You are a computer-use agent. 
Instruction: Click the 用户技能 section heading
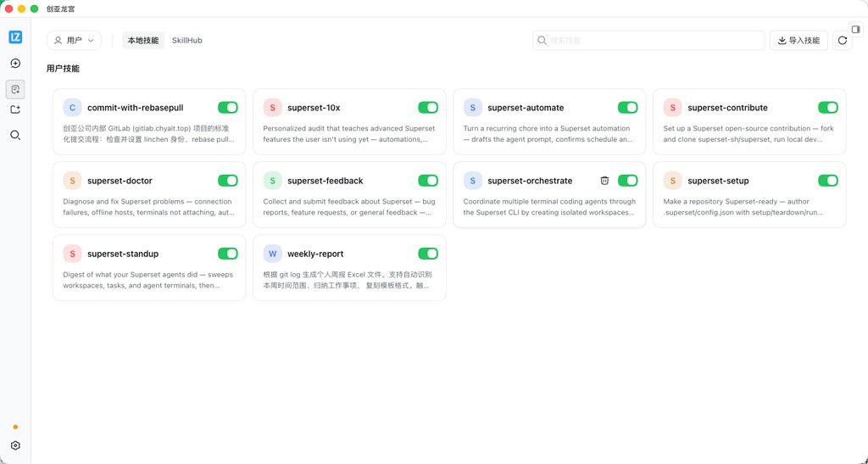click(63, 69)
